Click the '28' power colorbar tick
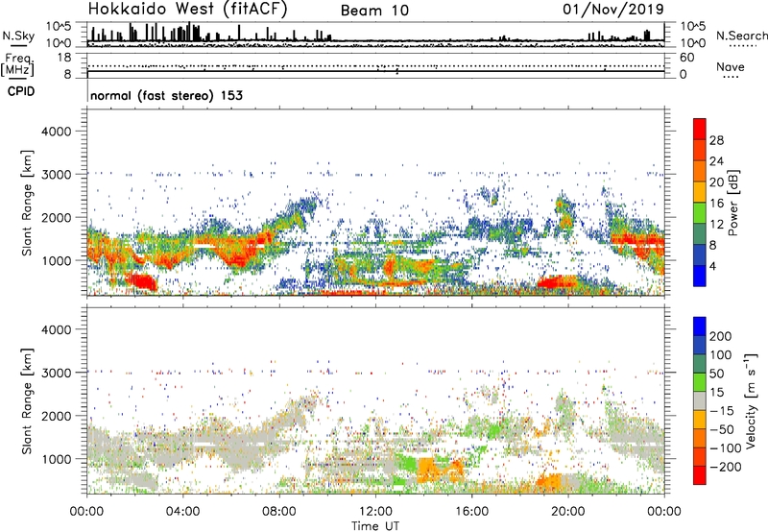This screenshot has height=532, width=768. (x=716, y=140)
